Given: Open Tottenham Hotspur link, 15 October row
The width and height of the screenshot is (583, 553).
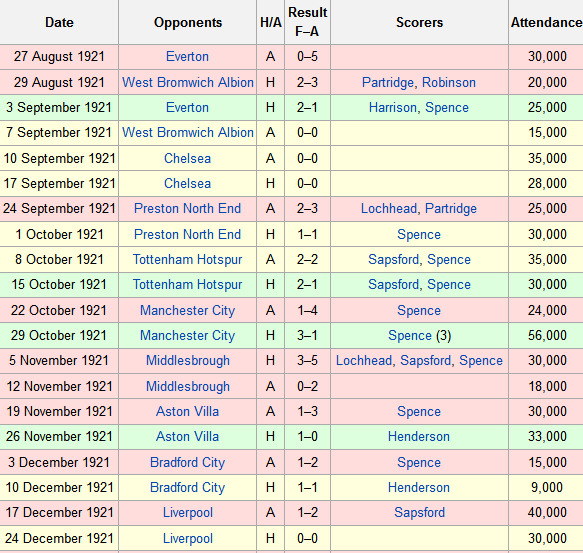Looking at the screenshot, I should (x=187, y=284).
